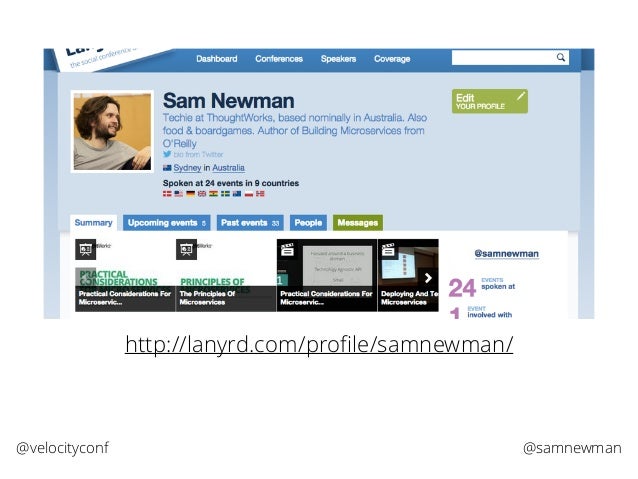This screenshot has width=638, height=479.
Task: Advance carousel with right chevron arrow
Action: (428, 278)
